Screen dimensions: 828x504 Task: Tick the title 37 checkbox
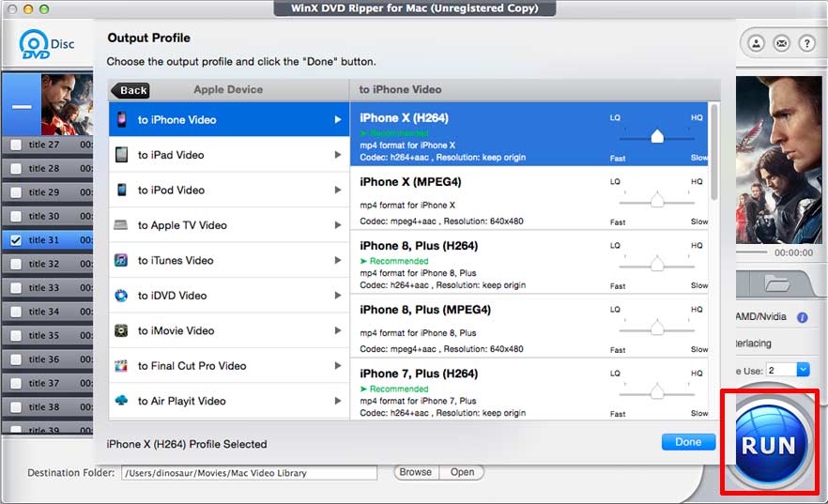(x=16, y=383)
